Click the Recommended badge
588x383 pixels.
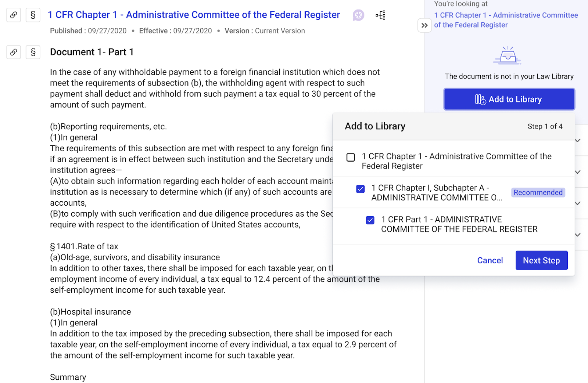tap(538, 192)
